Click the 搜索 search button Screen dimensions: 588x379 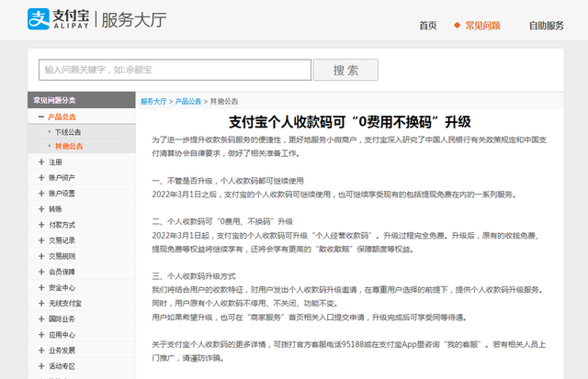click(x=345, y=70)
